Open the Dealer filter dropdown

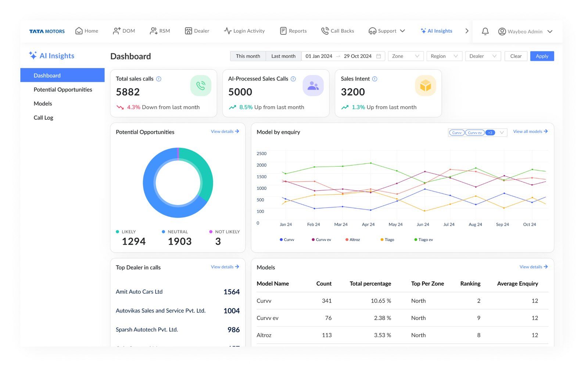[x=483, y=56]
